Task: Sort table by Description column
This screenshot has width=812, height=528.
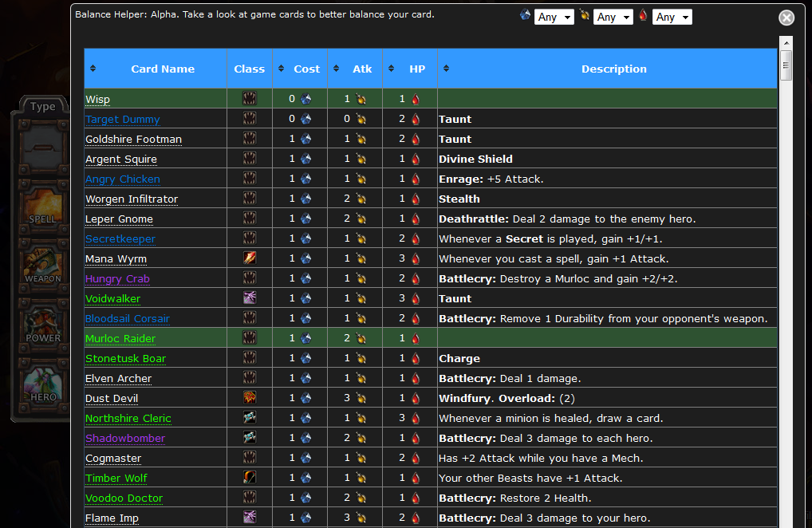Action: [446, 69]
